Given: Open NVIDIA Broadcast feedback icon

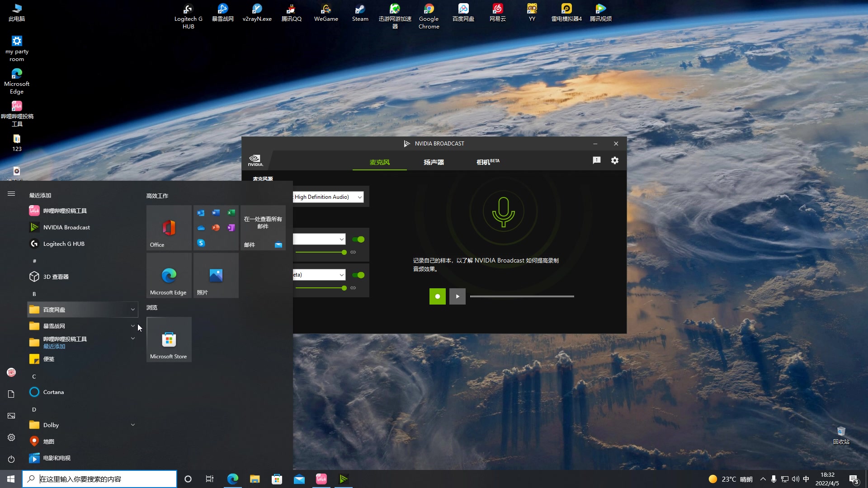Looking at the screenshot, I should pyautogui.click(x=596, y=160).
